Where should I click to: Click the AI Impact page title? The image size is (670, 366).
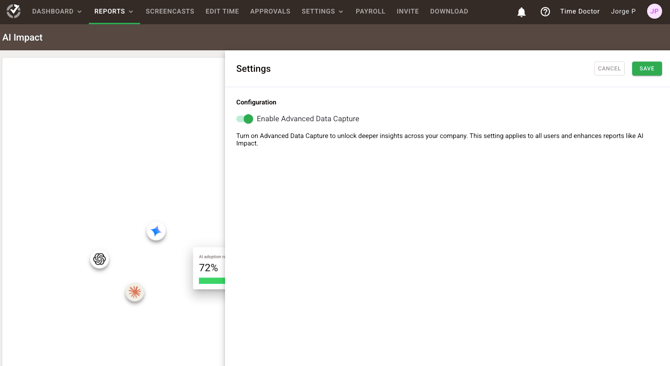tap(22, 38)
